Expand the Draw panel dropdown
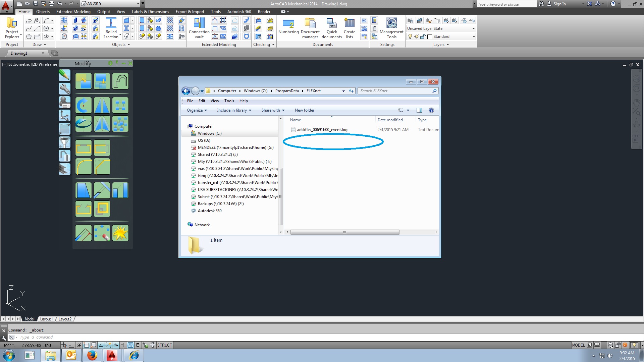Viewport: 644px width, 362px height. click(x=39, y=45)
